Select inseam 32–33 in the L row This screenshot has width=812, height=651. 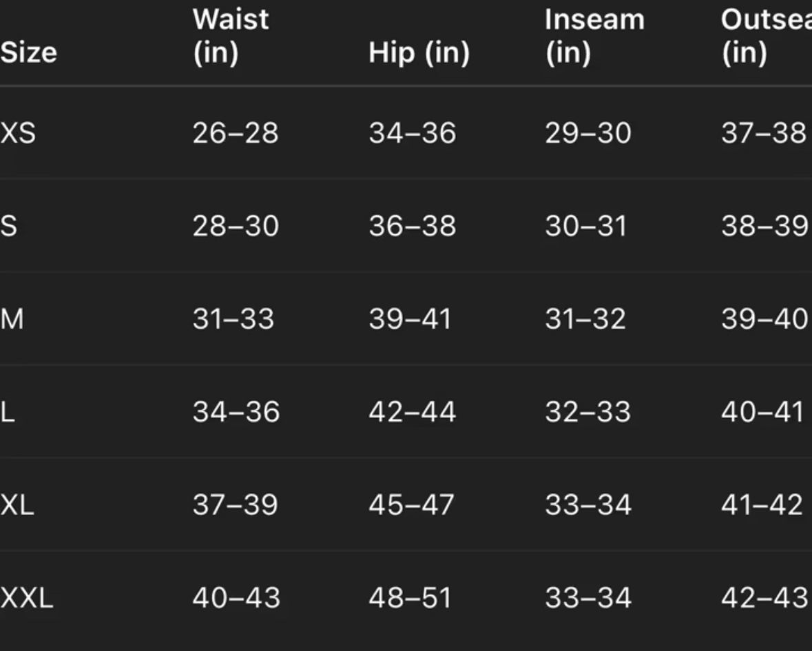[x=587, y=412]
